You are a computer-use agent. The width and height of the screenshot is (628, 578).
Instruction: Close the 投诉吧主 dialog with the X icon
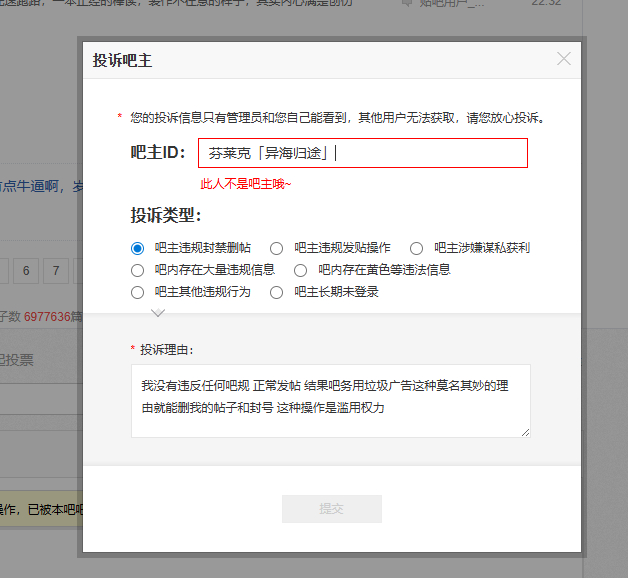564,59
